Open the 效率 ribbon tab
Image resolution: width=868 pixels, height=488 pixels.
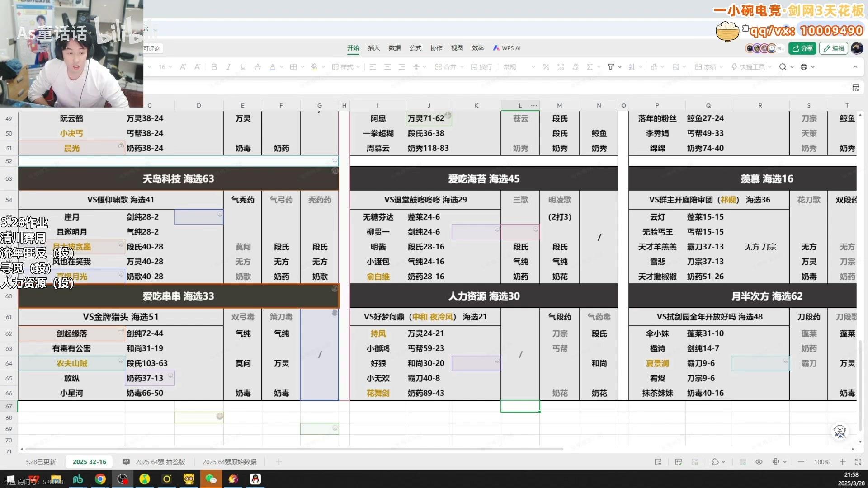pos(478,48)
